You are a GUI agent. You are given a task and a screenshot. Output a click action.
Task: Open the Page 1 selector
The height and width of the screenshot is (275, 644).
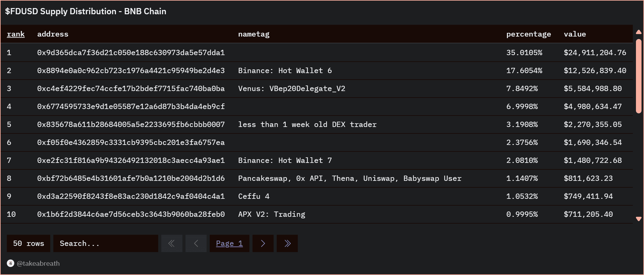(x=229, y=243)
